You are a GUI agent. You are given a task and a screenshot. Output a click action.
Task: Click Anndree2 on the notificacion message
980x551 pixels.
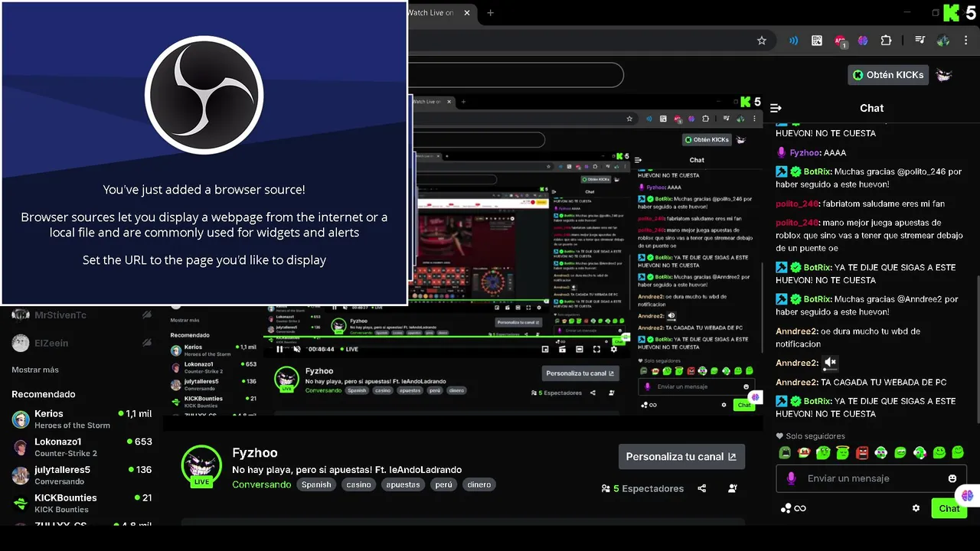(x=797, y=331)
